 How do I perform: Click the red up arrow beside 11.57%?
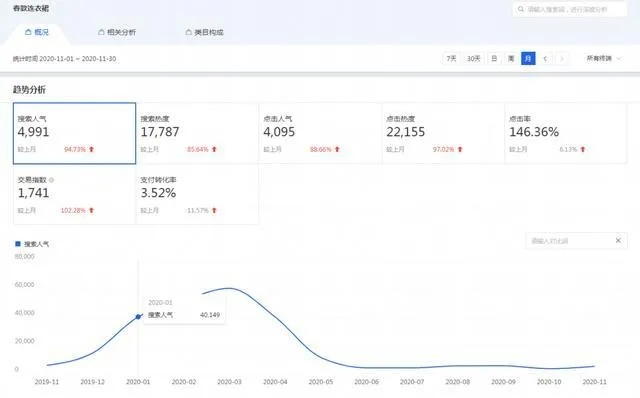point(214,211)
